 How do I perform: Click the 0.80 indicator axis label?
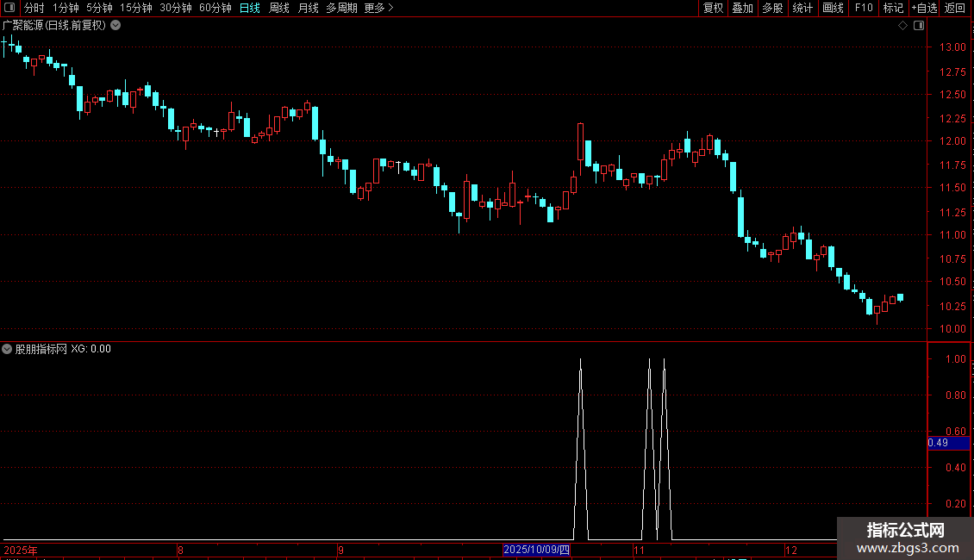click(x=955, y=395)
